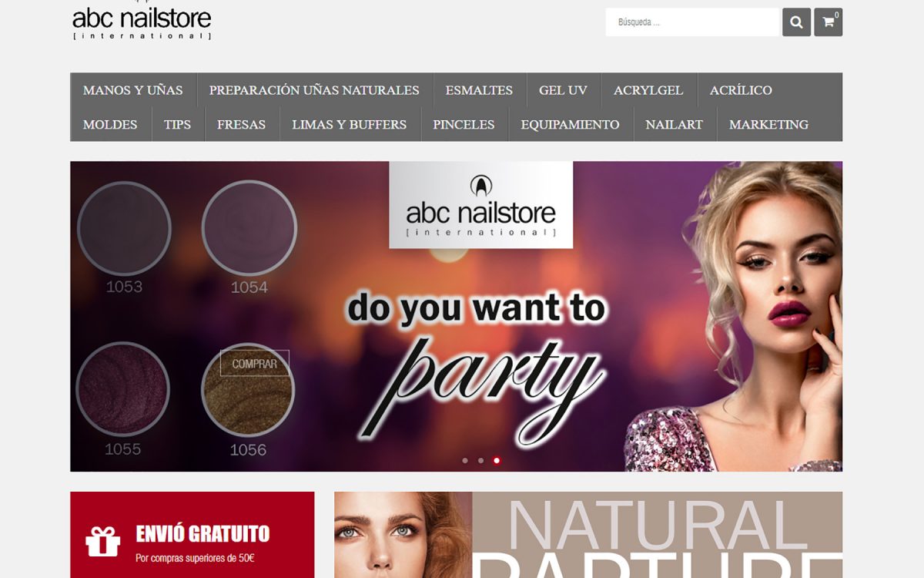Open the Esmaltes menu

pos(479,90)
